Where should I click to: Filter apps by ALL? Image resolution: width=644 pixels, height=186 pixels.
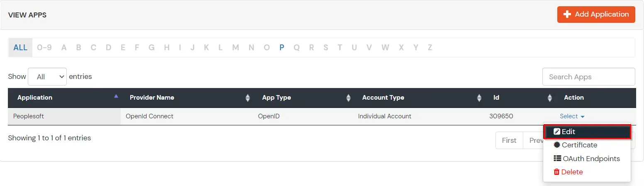[20, 47]
